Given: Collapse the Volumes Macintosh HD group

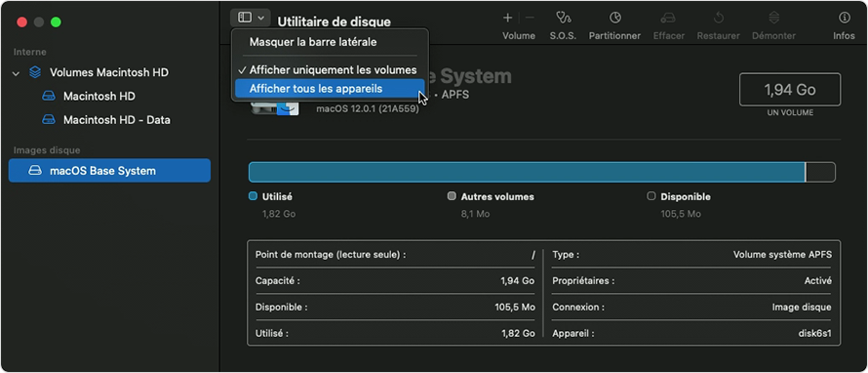Looking at the screenshot, I should [16, 72].
